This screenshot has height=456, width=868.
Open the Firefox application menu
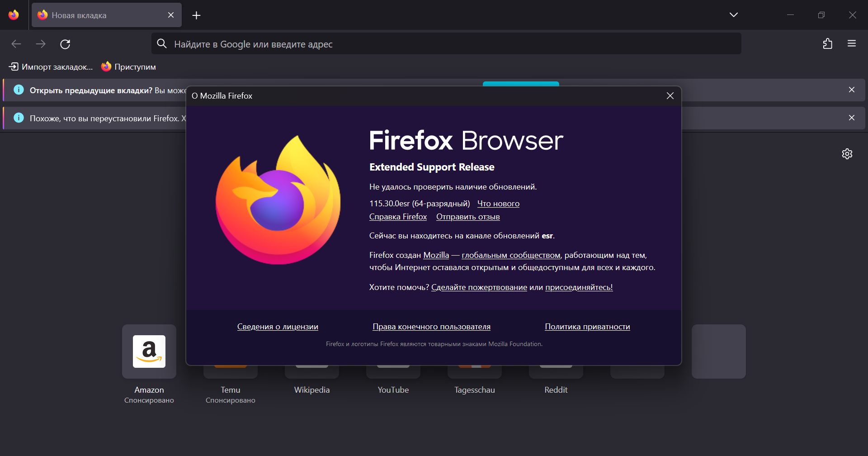(852, 43)
